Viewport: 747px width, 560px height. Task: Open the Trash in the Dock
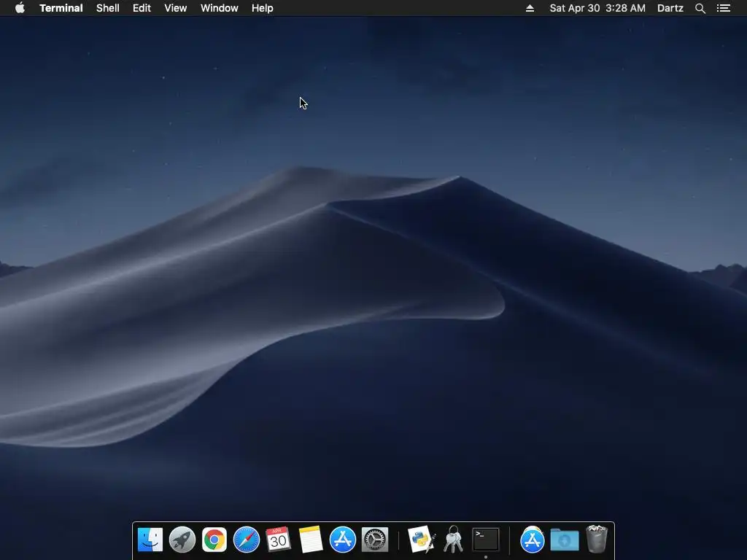point(597,540)
